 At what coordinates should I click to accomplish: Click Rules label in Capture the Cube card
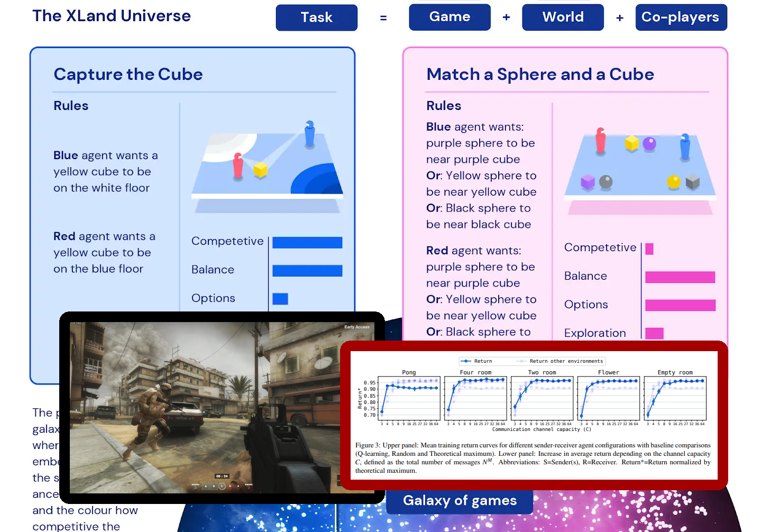71,106
